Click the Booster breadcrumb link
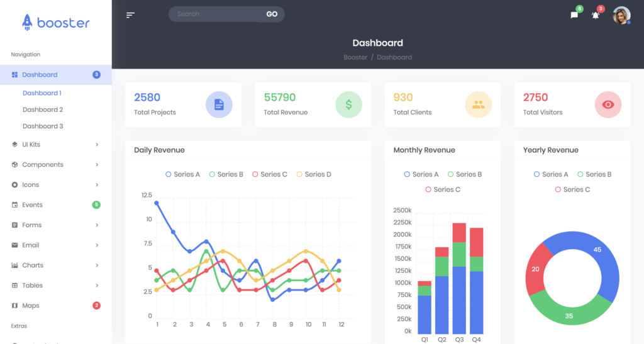The image size is (644, 344). click(x=355, y=57)
